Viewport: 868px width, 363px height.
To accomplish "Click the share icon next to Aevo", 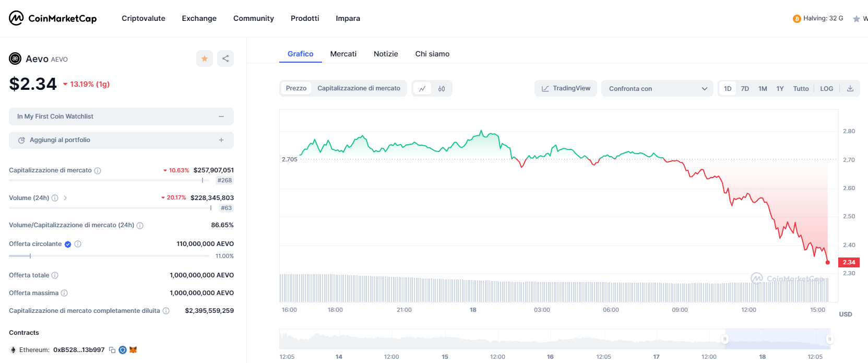I will [225, 58].
